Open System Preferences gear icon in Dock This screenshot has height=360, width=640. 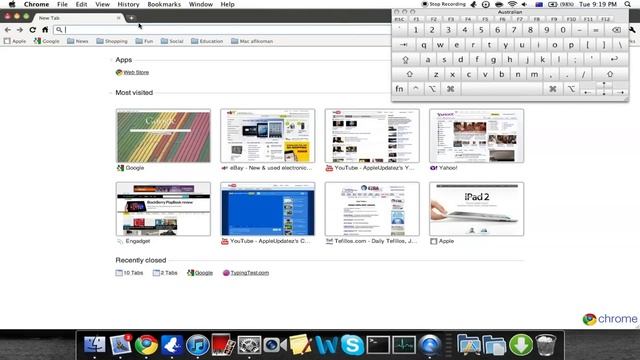[249, 345]
